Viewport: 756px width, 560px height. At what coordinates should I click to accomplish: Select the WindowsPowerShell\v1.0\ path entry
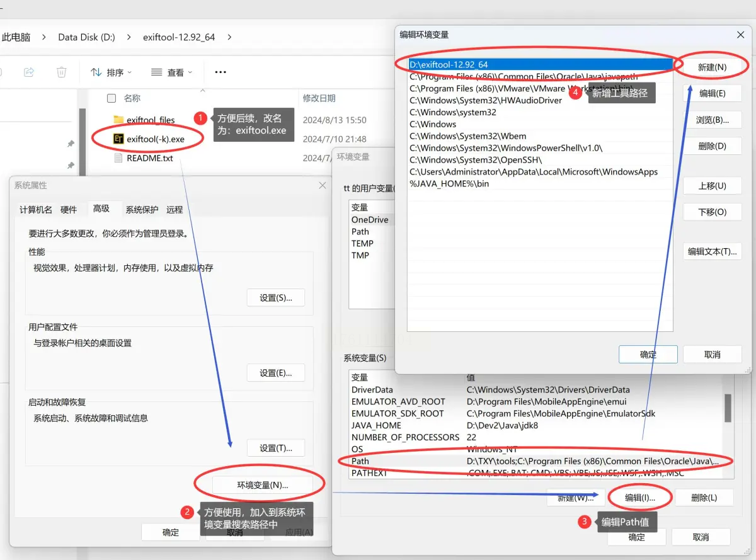click(x=541, y=148)
